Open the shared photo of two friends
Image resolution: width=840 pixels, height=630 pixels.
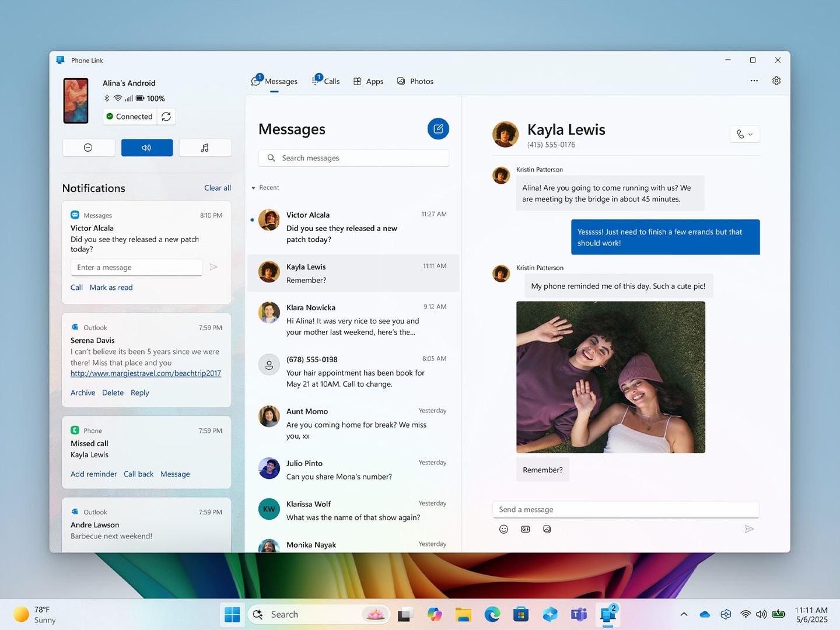(x=611, y=377)
